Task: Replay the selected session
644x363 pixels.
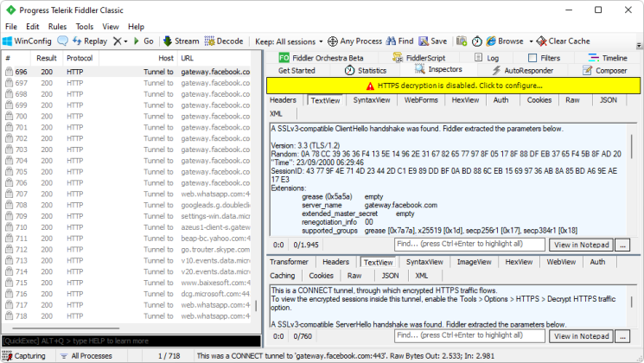Action: pos(90,41)
